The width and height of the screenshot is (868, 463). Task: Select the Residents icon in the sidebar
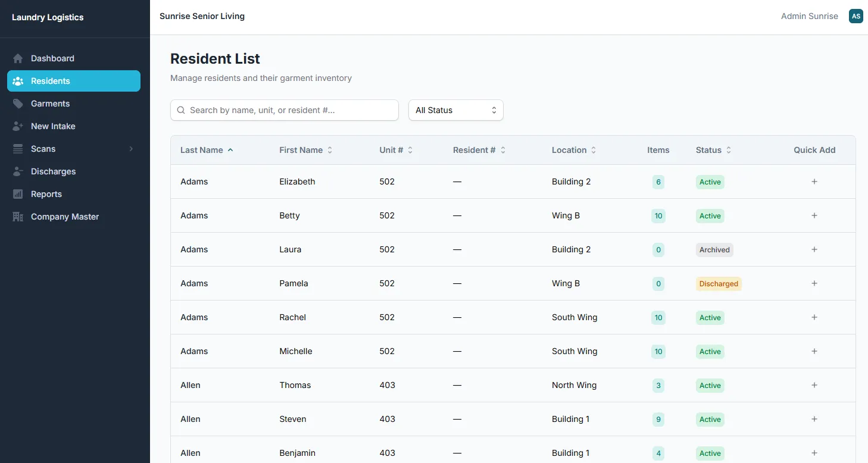click(x=18, y=81)
